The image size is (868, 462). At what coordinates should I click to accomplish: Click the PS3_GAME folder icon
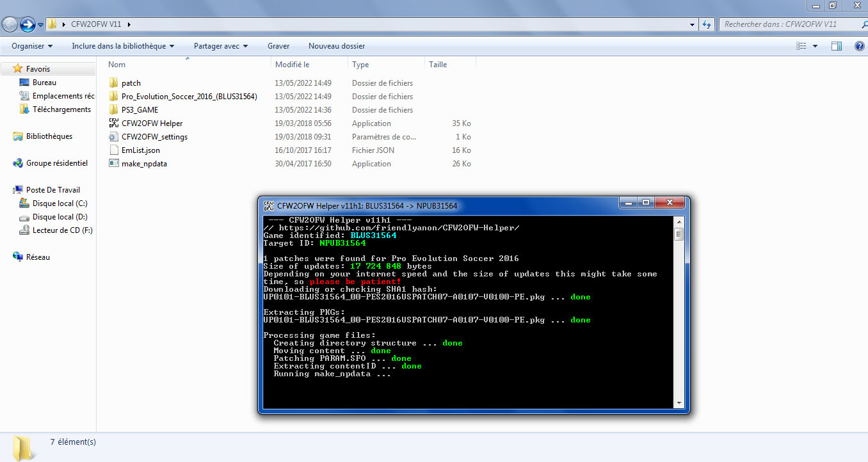click(x=114, y=110)
